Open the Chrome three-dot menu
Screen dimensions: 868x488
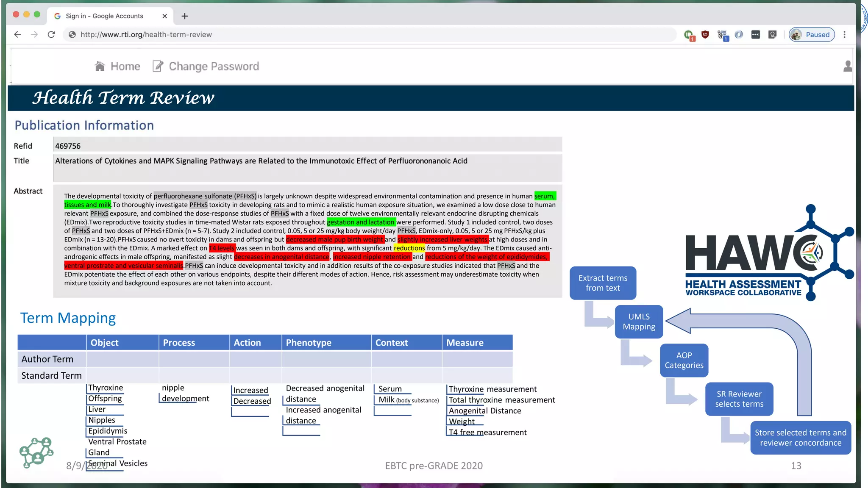tap(844, 35)
